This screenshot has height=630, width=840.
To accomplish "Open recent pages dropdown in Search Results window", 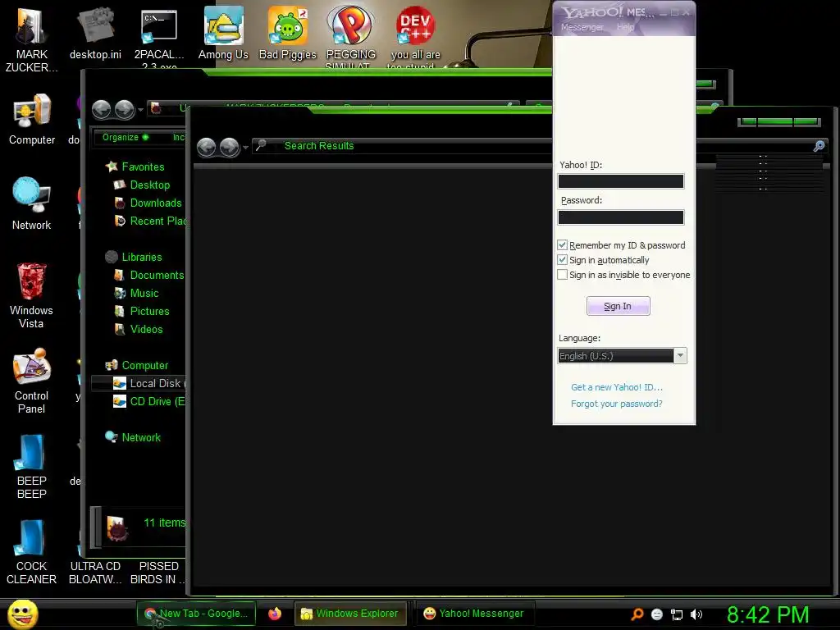I will [x=246, y=147].
